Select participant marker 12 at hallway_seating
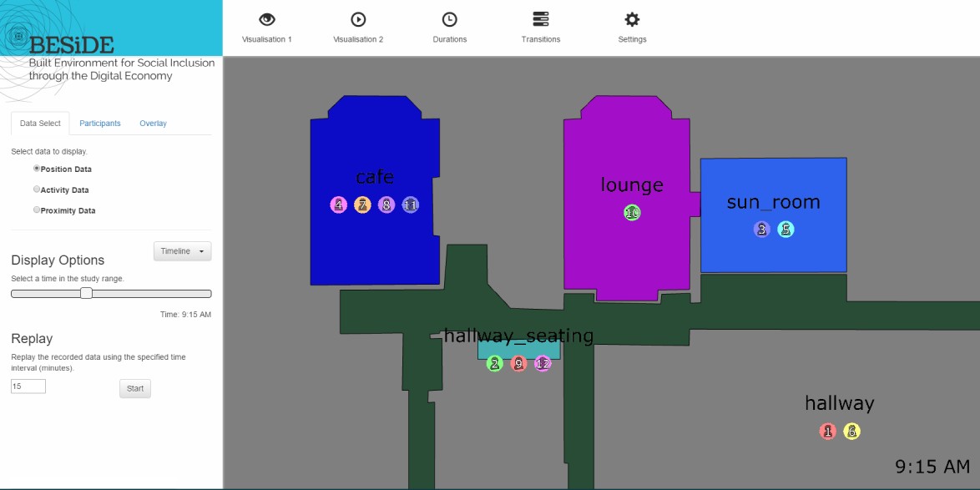 (x=543, y=364)
